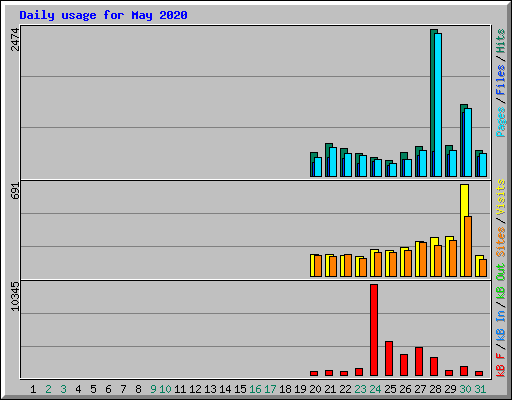The width and height of the screenshot is (512, 400).
Task: Click the "Daily usage for May 2020" title
Action: [103, 15]
